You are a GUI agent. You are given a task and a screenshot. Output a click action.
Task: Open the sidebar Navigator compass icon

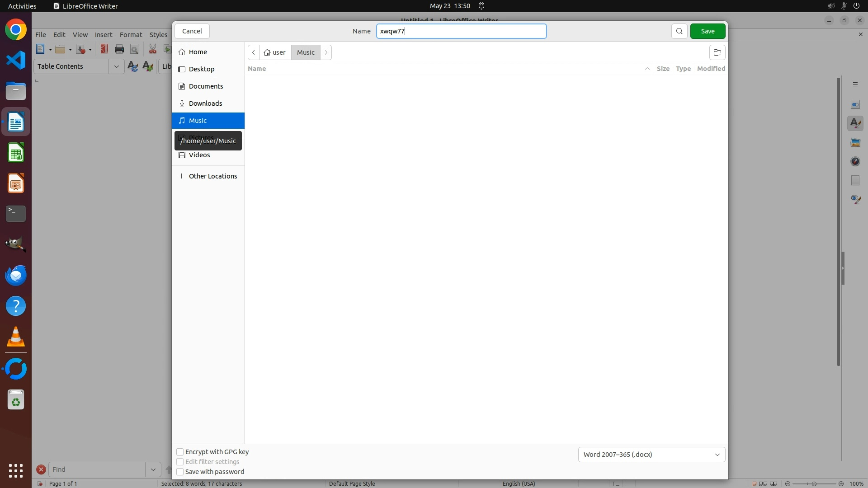(855, 161)
